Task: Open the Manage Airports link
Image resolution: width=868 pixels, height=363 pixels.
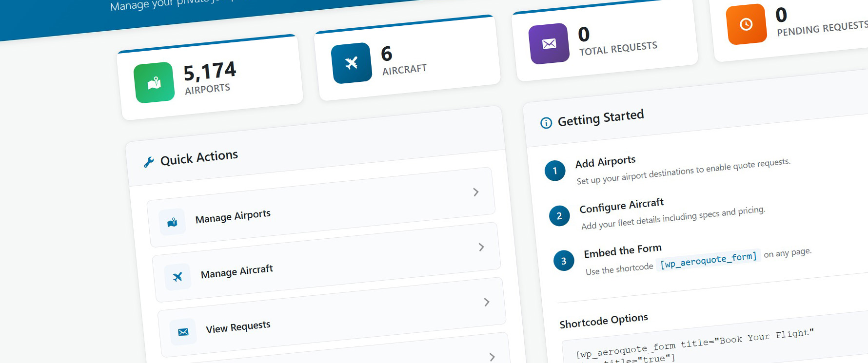Action: click(233, 216)
